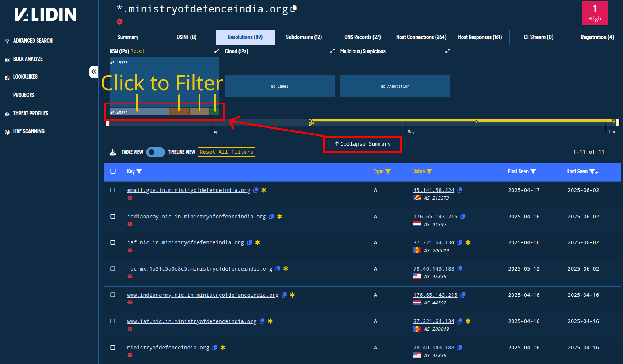Viewport: 623px width, 364px height.
Task: Expand the Malicious/Suspicious chart
Action: click(x=447, y=51)
